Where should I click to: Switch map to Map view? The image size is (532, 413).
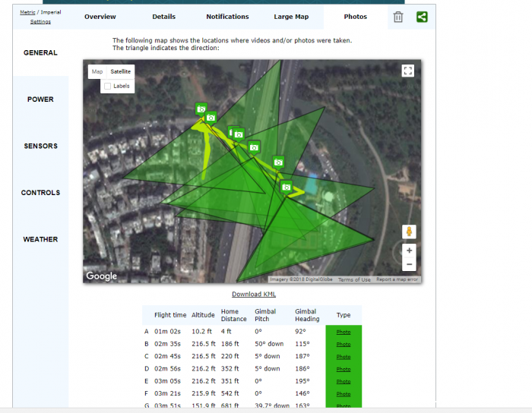click(x=97, y=72)
